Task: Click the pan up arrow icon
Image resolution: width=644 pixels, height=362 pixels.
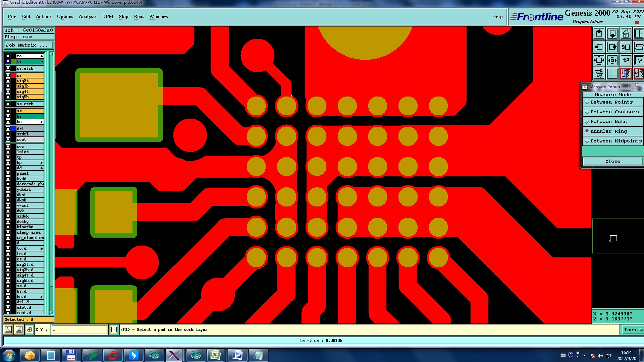Action: click(599, 34)
